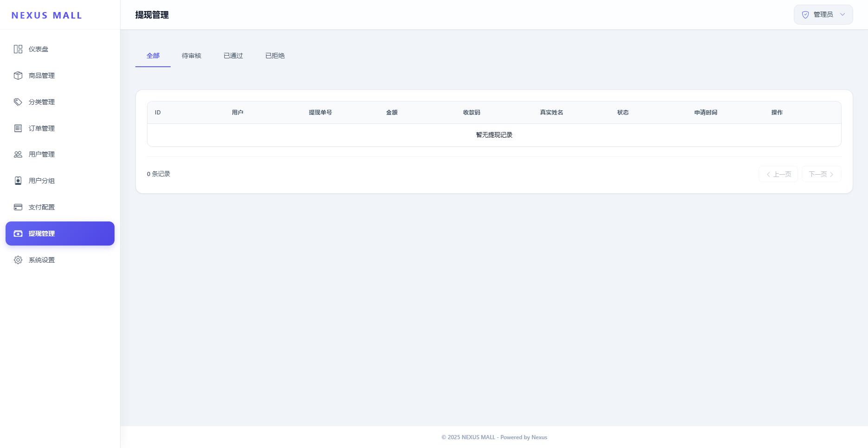Click the 金额 column header
Screen dimensions: 868x448
point(392,113)
